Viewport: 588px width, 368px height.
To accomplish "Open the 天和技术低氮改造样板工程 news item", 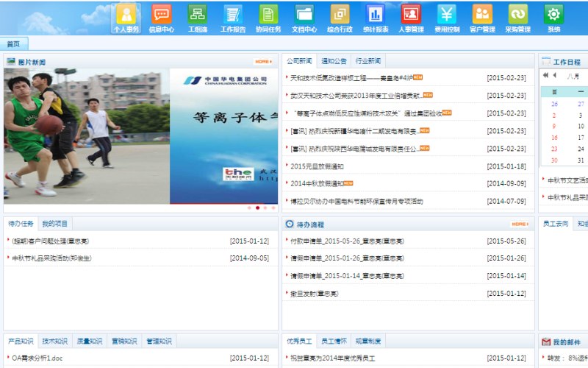I will coord(351,78).
